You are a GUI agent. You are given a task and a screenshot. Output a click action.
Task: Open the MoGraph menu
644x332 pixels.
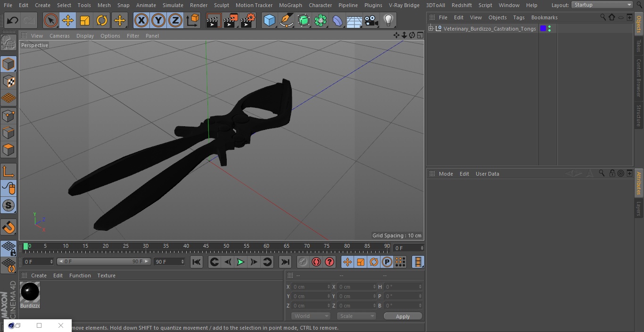(290, 5)
